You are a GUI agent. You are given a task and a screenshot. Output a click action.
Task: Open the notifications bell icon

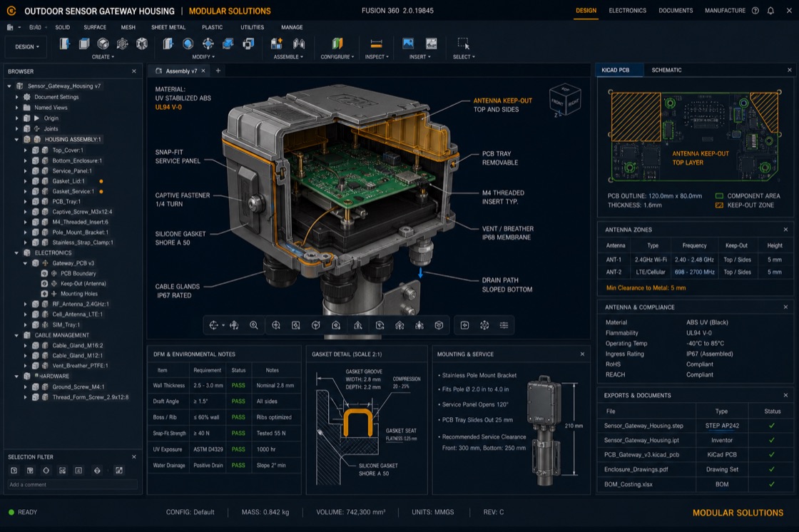click(x=770, y=11)
